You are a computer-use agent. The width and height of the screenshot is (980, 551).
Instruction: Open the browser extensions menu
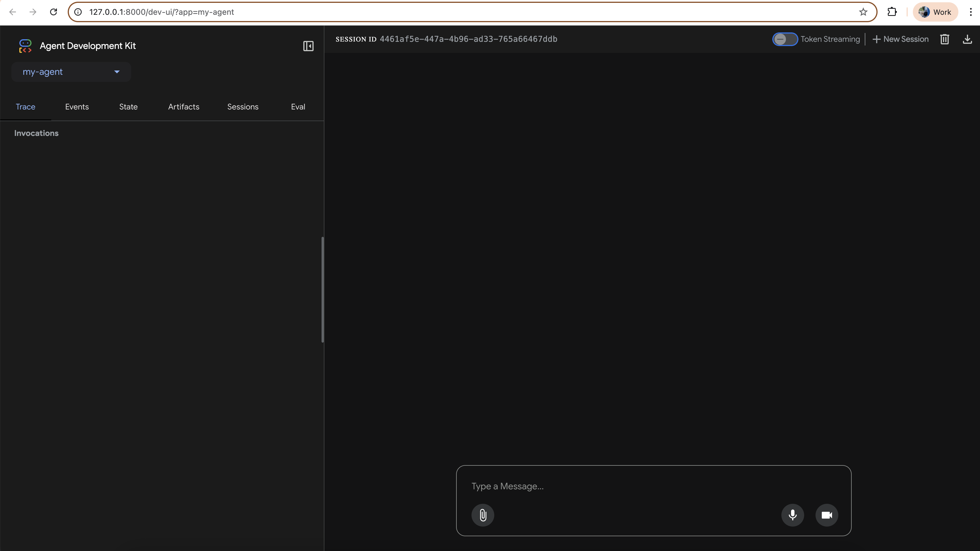point(892,12)
